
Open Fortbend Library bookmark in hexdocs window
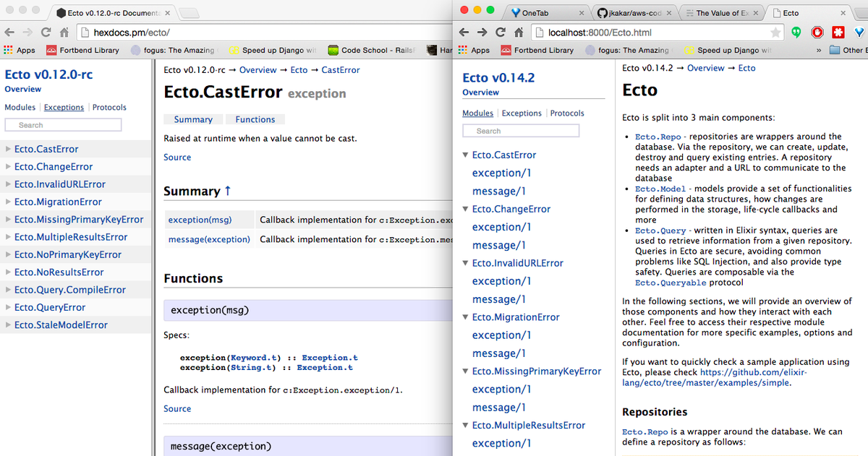[82, 51]
